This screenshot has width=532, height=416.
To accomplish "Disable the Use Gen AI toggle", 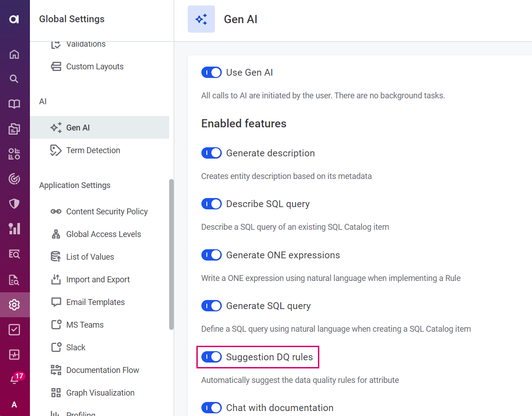I will [x=211, y=73].
